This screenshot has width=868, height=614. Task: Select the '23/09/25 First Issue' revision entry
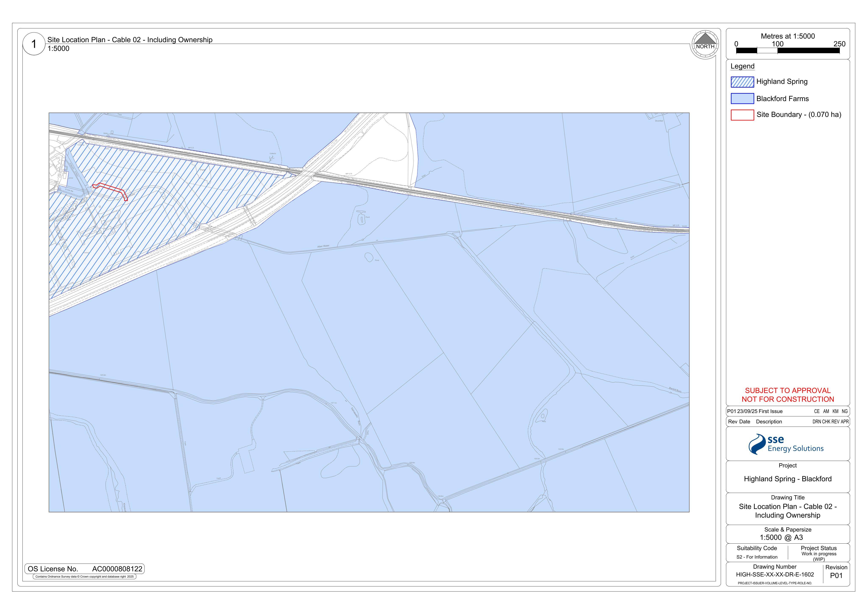click(760, 411)
